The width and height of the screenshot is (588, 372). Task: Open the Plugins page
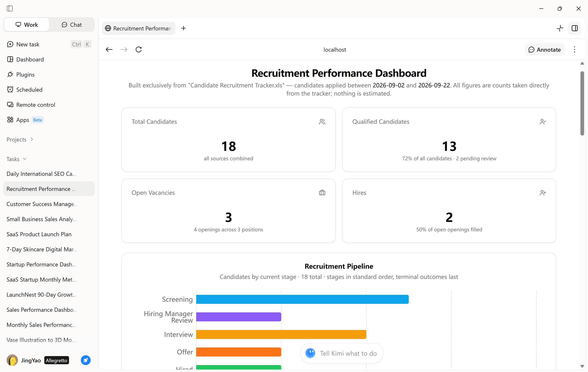point(49,75)
